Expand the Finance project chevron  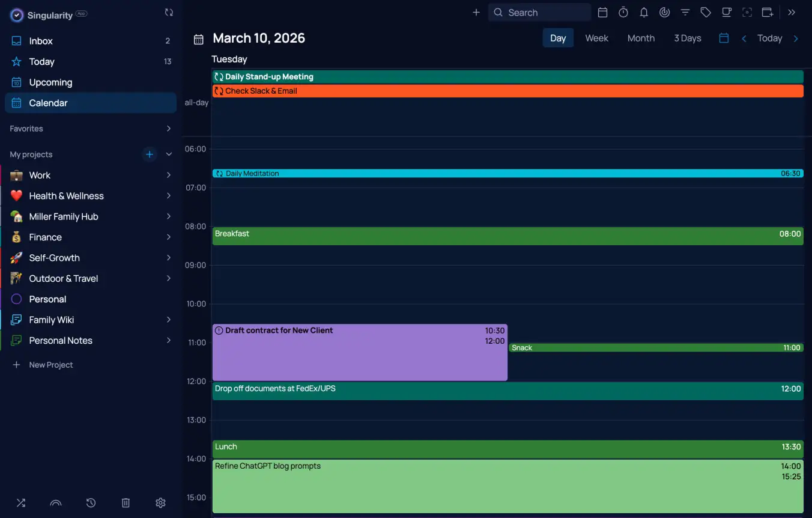click(x=169, y=237)
